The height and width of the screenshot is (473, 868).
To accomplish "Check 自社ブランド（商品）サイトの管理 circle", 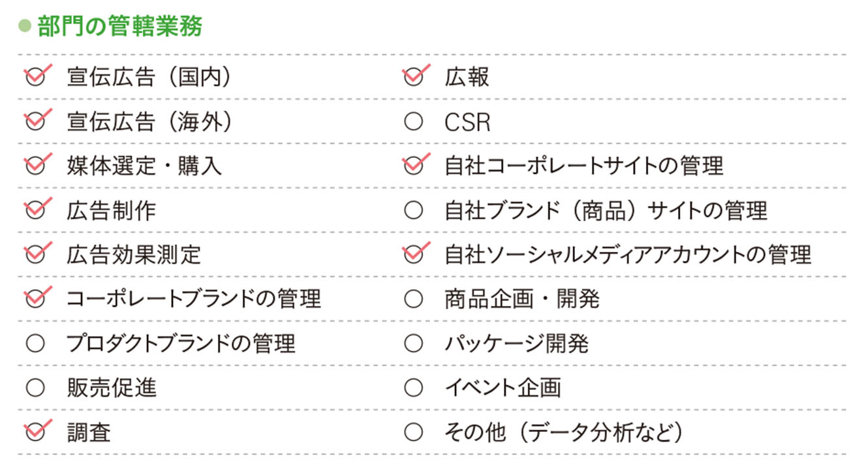I will [414, 210].
